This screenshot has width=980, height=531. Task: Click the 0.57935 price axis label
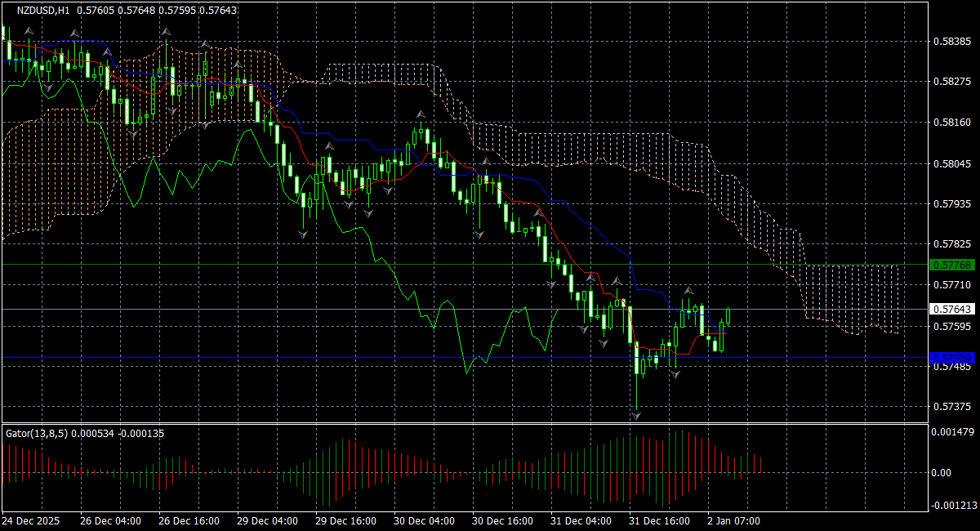(951, 203)
